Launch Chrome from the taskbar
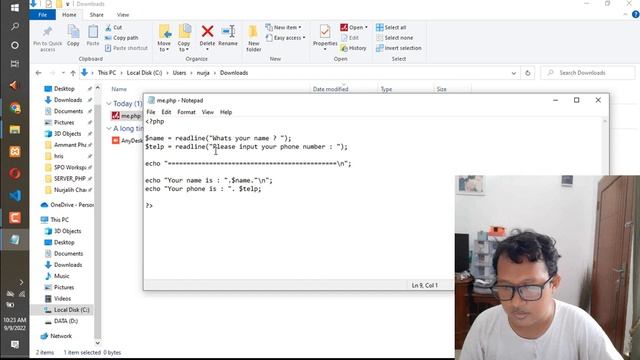Image resolution: width=640 pixels, height=360 pixels. [15, 108]
